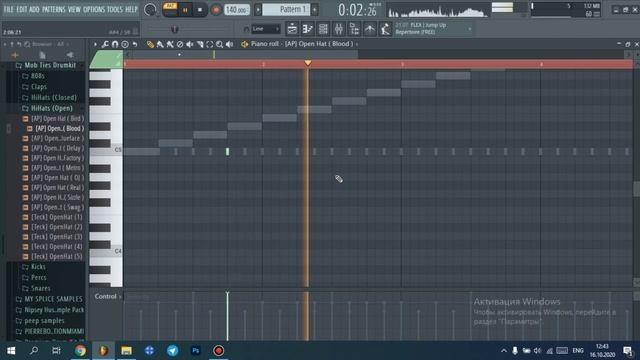Open the ADD menu
This screenshot has height=360, width=640.
click(x=35, y=9)
